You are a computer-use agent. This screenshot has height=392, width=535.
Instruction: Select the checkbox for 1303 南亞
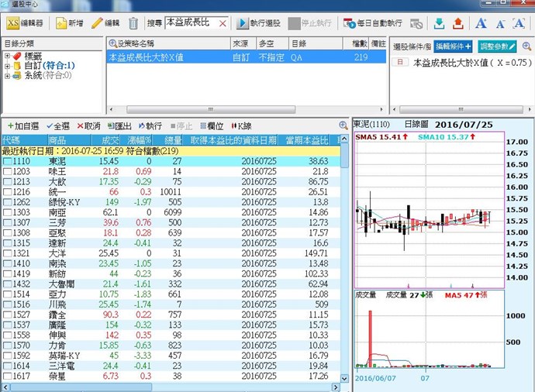point(7,211)
